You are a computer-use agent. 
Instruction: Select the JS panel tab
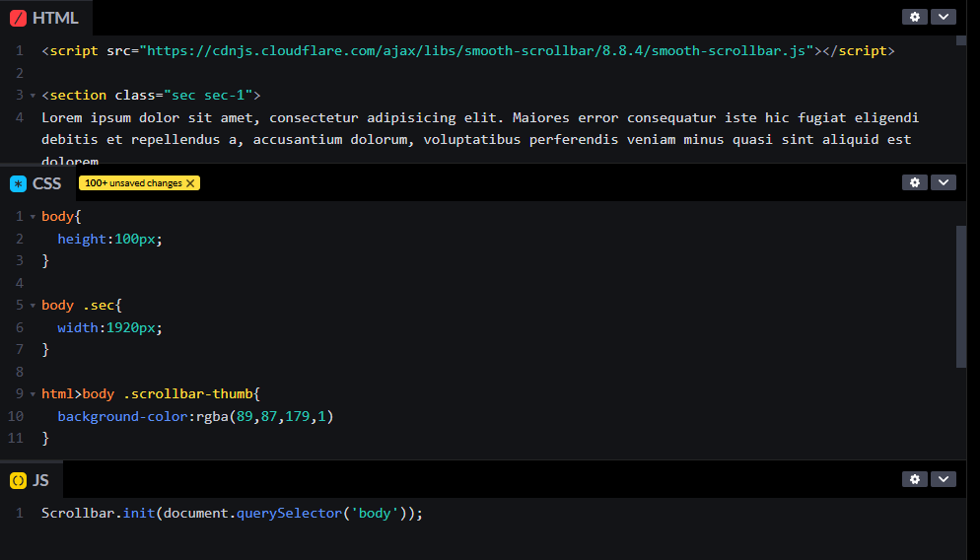[32, 480]
